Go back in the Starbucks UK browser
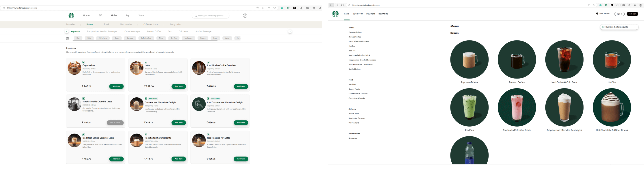 pyautogui.click(x=331, y=5)
